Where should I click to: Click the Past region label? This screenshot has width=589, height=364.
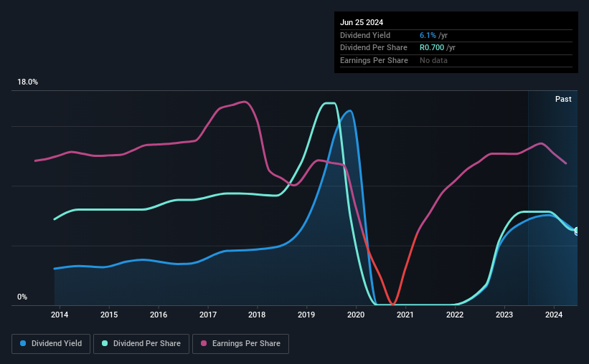click(563, 99)
